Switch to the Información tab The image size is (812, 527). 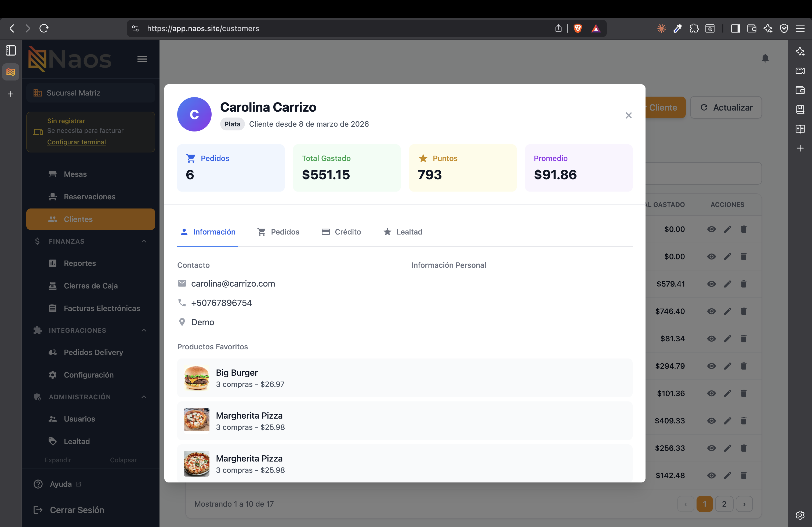coord(208,232)
